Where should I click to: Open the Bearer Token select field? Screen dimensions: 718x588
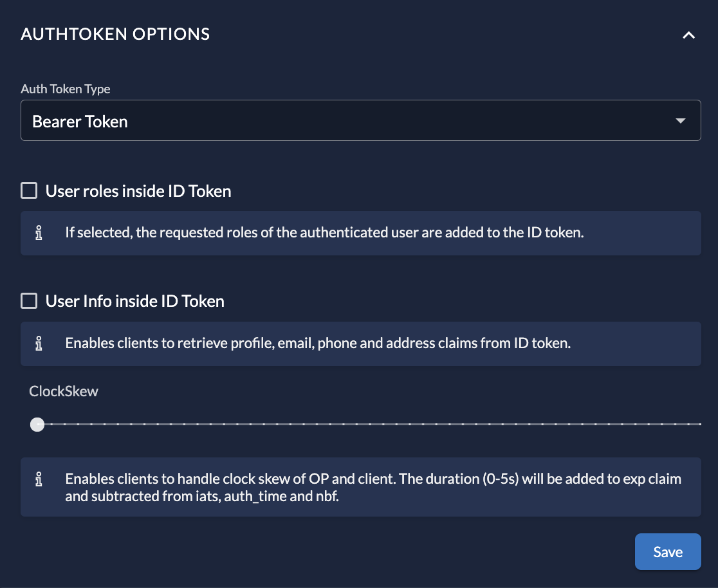coord(347,121)
